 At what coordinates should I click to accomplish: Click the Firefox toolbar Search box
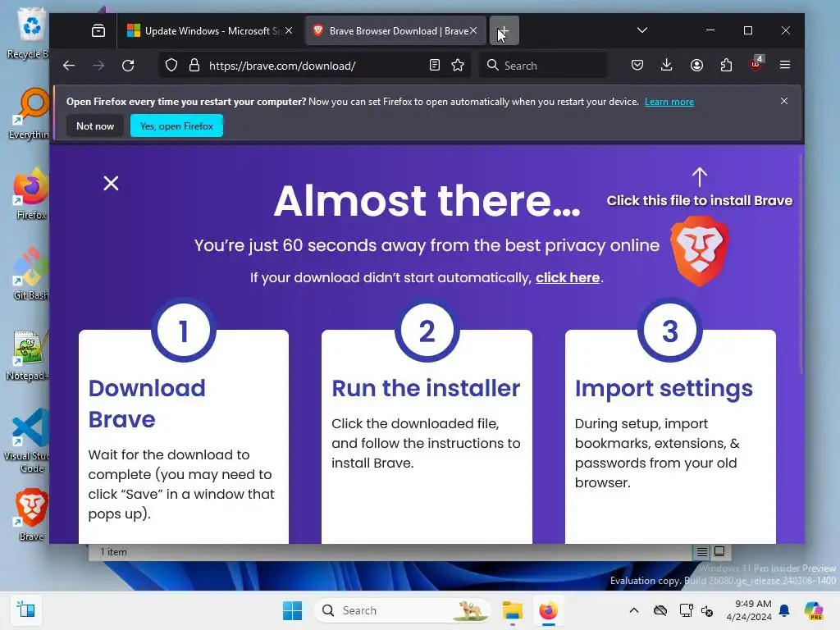point(543,66)
